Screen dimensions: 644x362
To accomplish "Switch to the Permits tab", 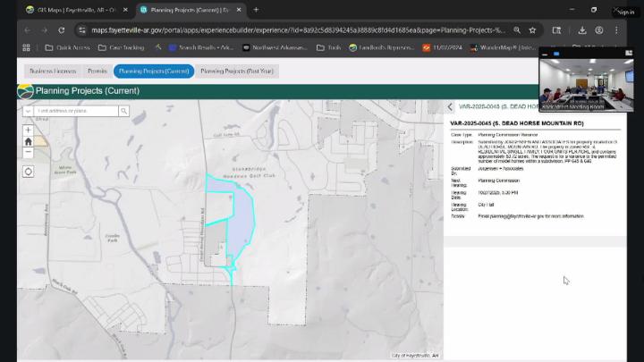I will click(97, 70).
